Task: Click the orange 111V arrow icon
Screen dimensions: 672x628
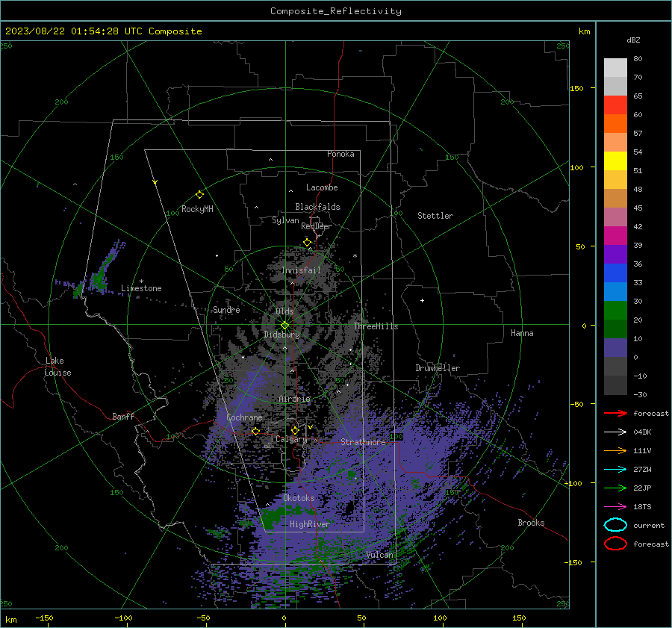Action: [615, 450]
